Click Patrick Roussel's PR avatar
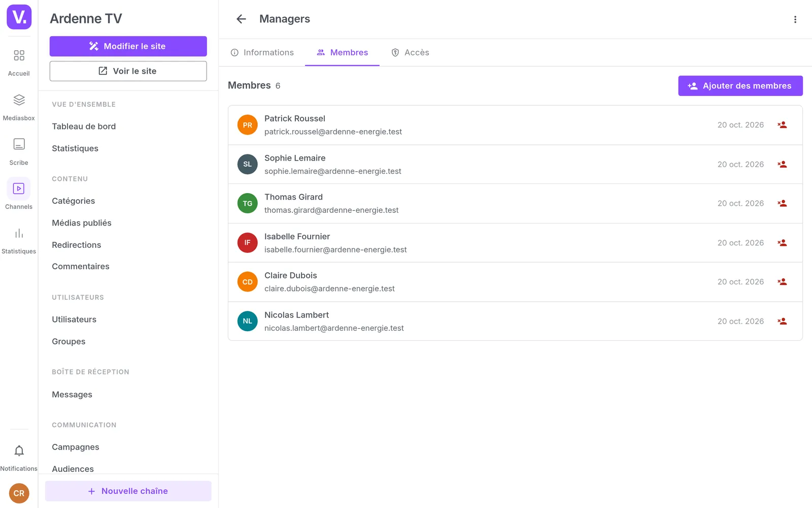The width and height of the screenshot is (812, 508). (x=248, y=125)
